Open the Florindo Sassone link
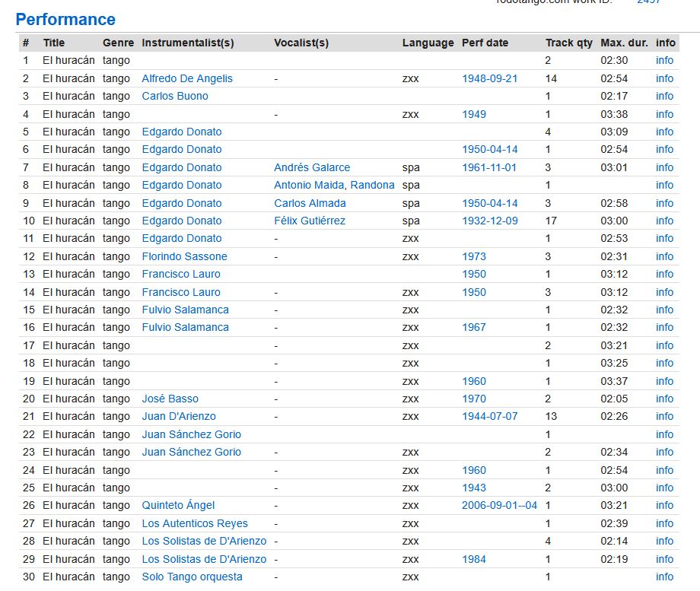 pyautogui.click(x=184, y=256)
